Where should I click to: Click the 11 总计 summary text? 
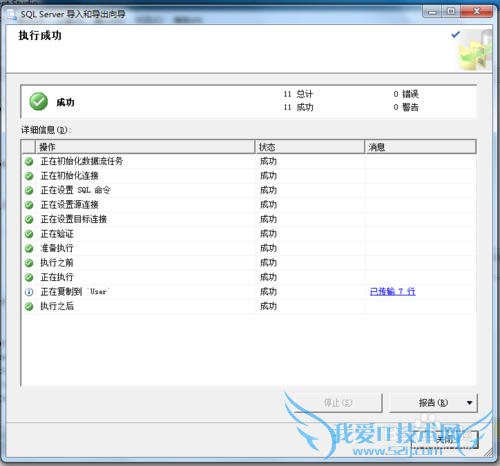(x=298, y=94)
